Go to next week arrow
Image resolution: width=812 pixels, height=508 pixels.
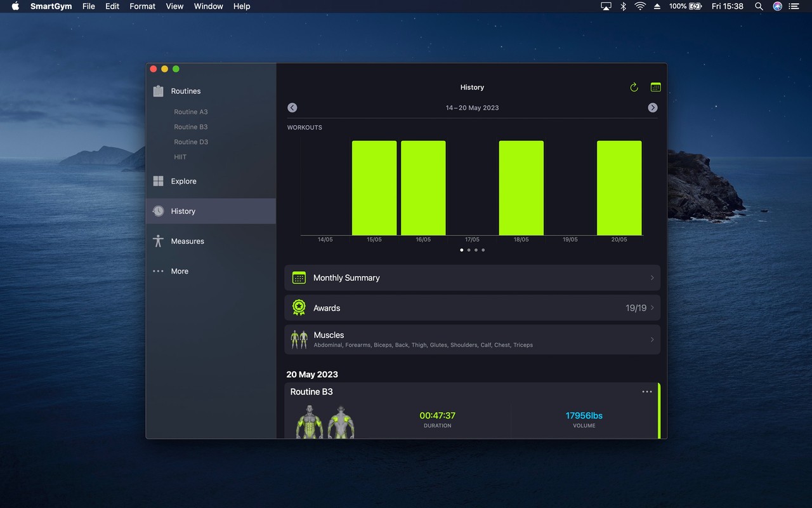click(x=653, y=108)
